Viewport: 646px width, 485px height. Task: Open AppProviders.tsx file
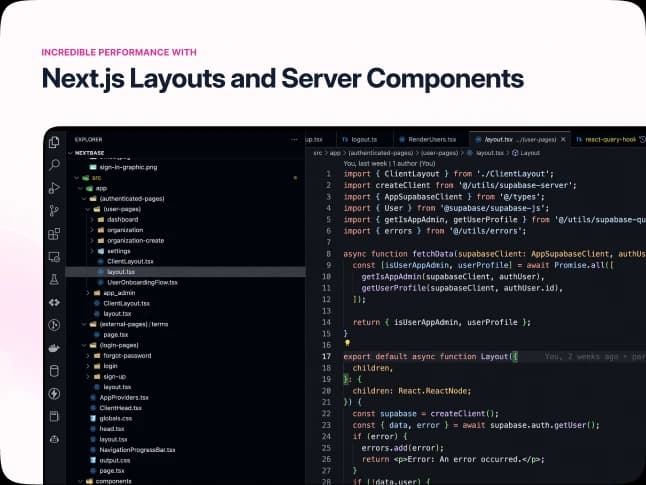pyautogui.click(x=124, y=398)
